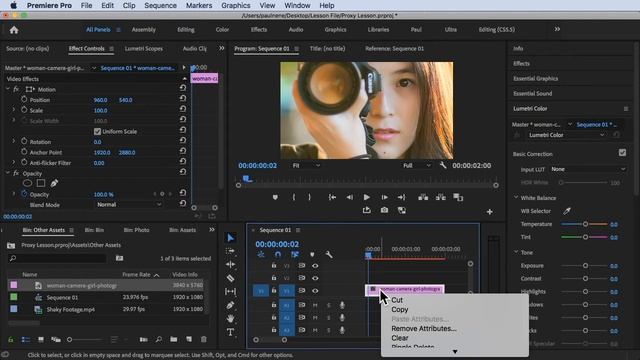Open the Graphics menu
Viewport: 640px width, 360px height.
tap(236, 5)
